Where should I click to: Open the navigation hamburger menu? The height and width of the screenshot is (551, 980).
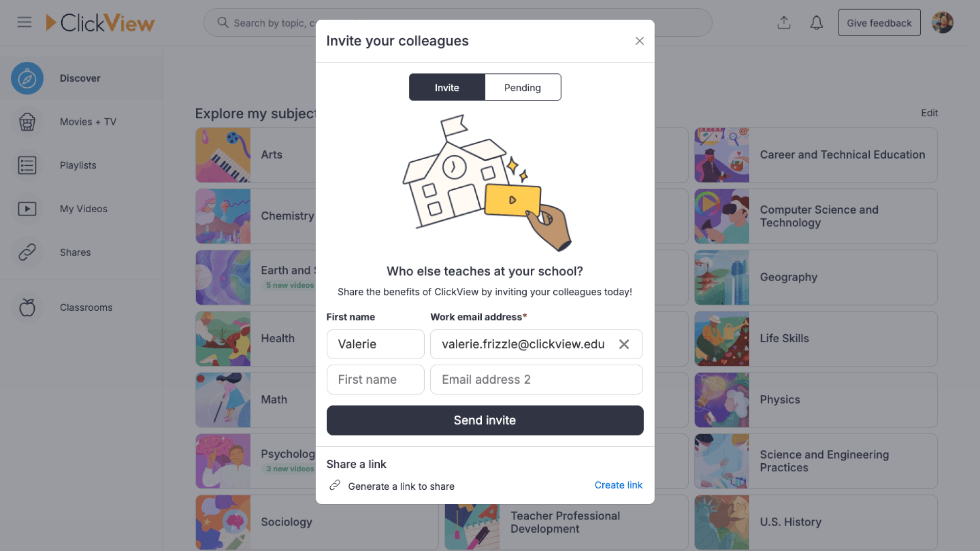(x=24, y=22)
